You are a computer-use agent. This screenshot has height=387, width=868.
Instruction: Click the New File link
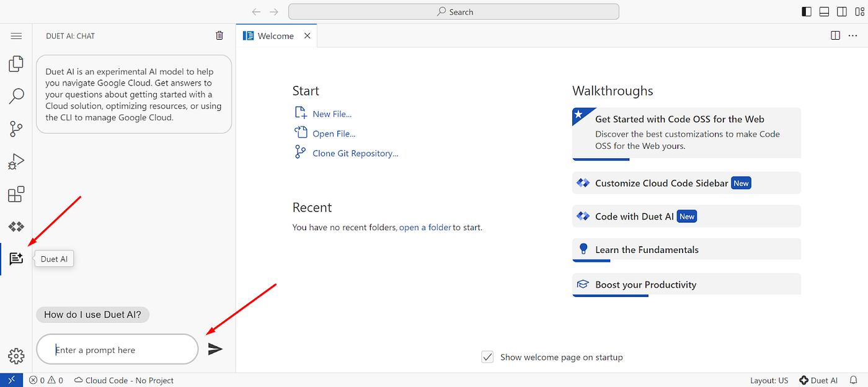(x=332, y=114)
